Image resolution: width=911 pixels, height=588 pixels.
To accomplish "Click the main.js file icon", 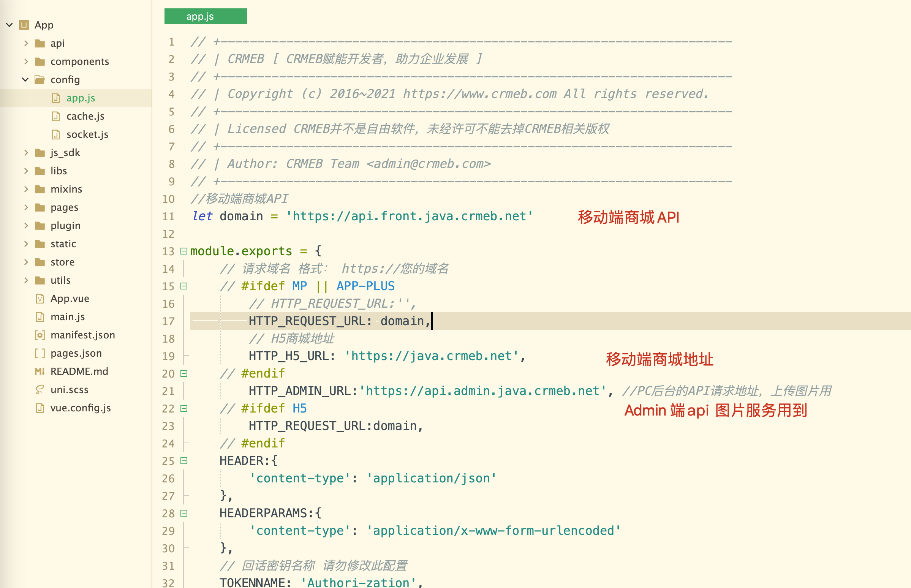I will pos(40,316).
